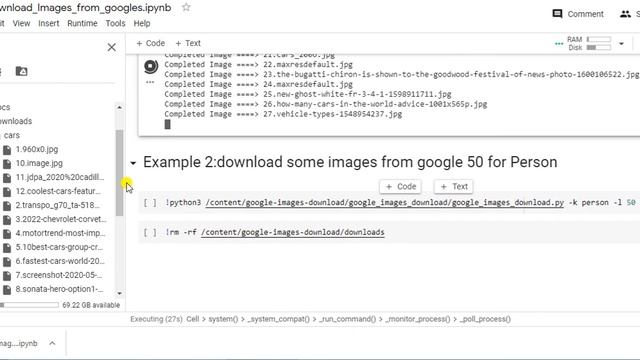Viewport: 640px width, 360px height.
Task: Add a Text cell from the toolbar
Action: (x=188, y=43)
